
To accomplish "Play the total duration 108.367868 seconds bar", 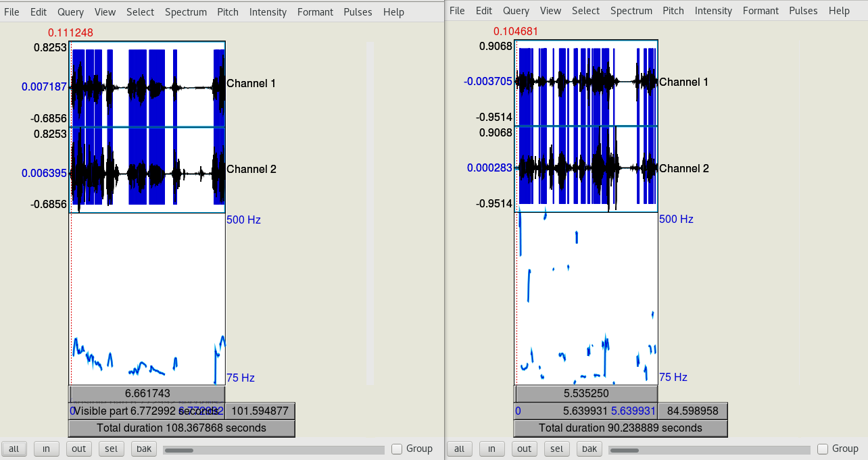I will (x=181, y=428).
